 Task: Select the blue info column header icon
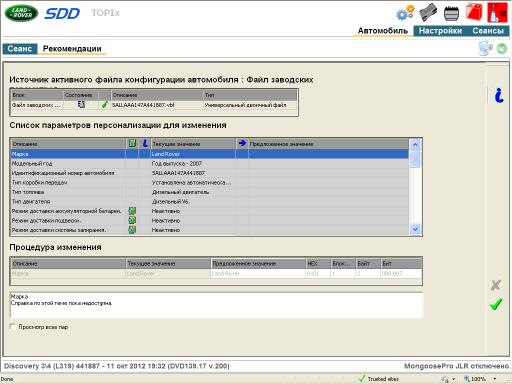pyautogui.click(x=145, y=144)
